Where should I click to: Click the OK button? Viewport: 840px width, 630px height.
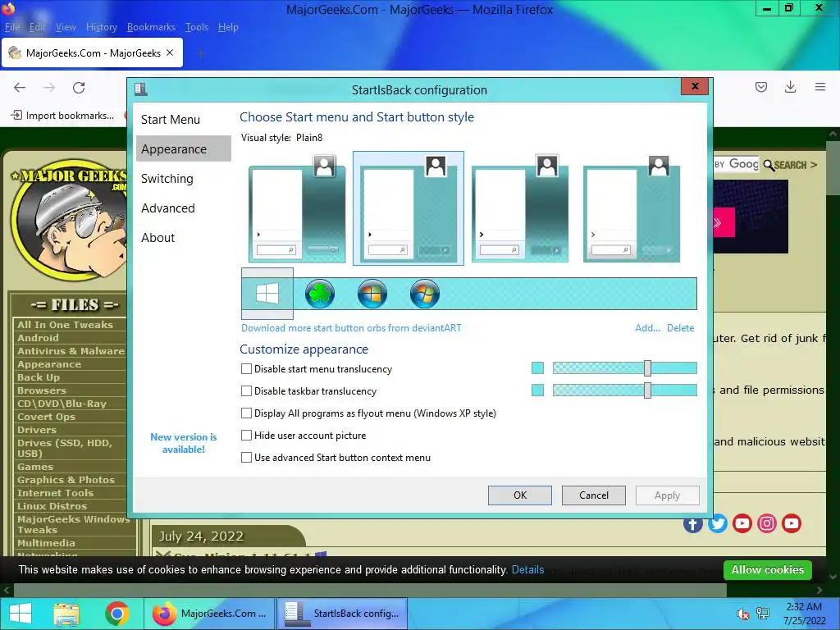point(519,495)
